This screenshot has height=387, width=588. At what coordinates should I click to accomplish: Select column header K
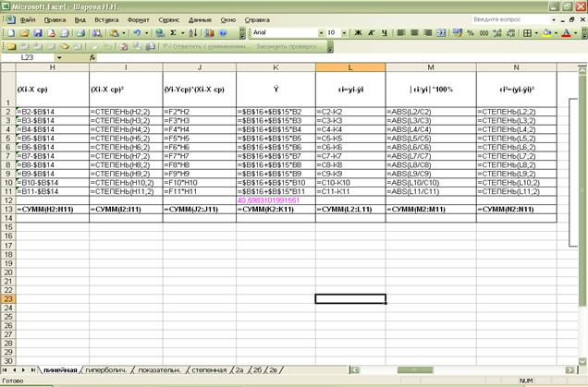276,67
